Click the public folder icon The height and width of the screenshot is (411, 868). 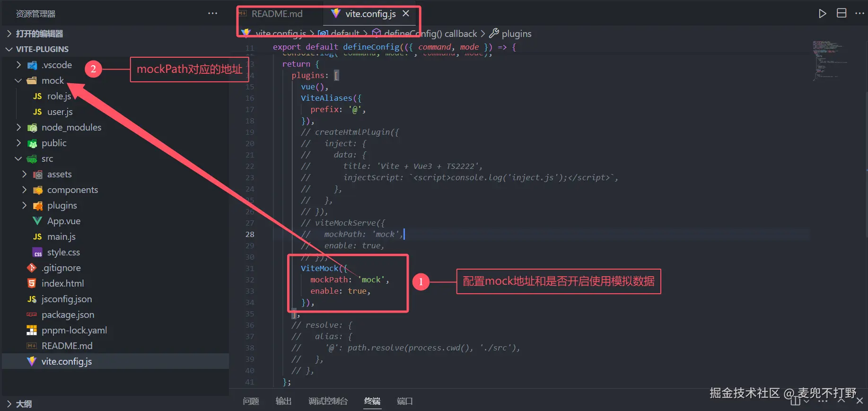(32, 143)
